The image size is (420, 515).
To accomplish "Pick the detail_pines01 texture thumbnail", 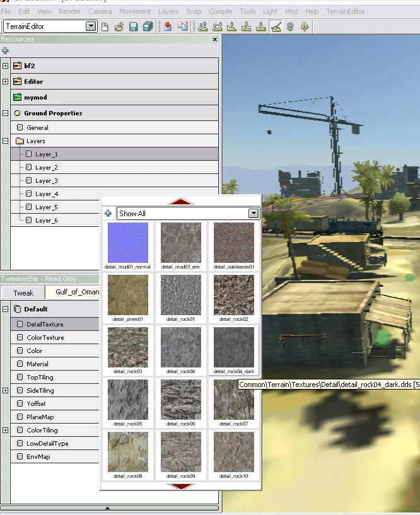I will point(128,295).
